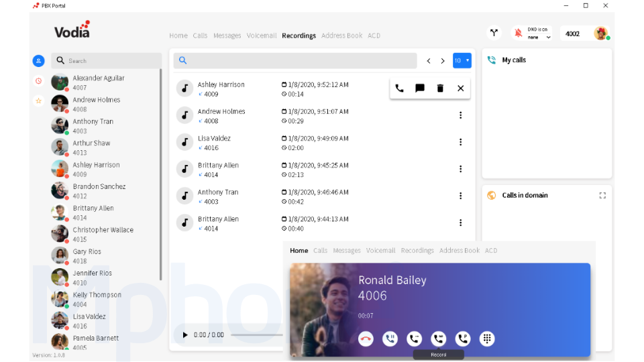Screen dimensions: 644x362
Task: Hang up the Ronald Bailey call
Action: click(x=366, y=339)
